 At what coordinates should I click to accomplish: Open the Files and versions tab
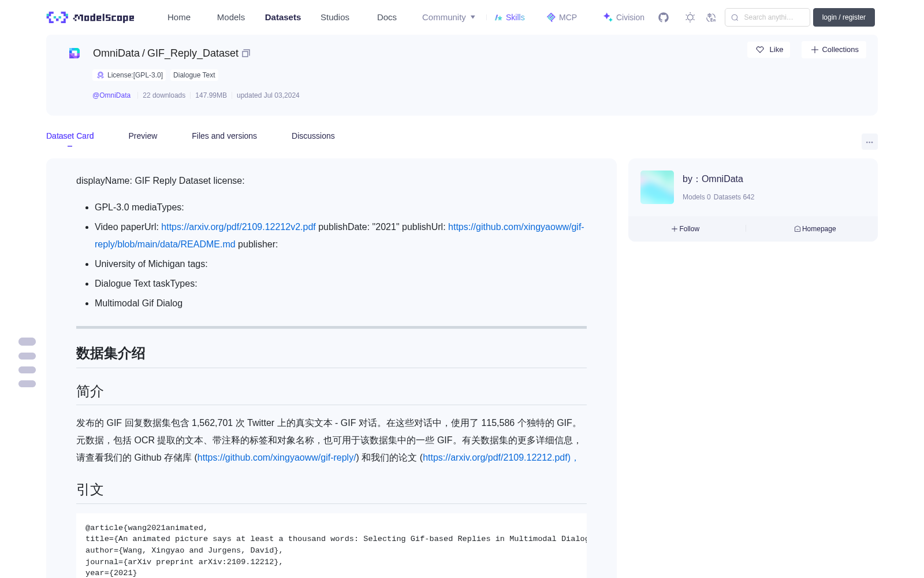[x=224, y=136]
